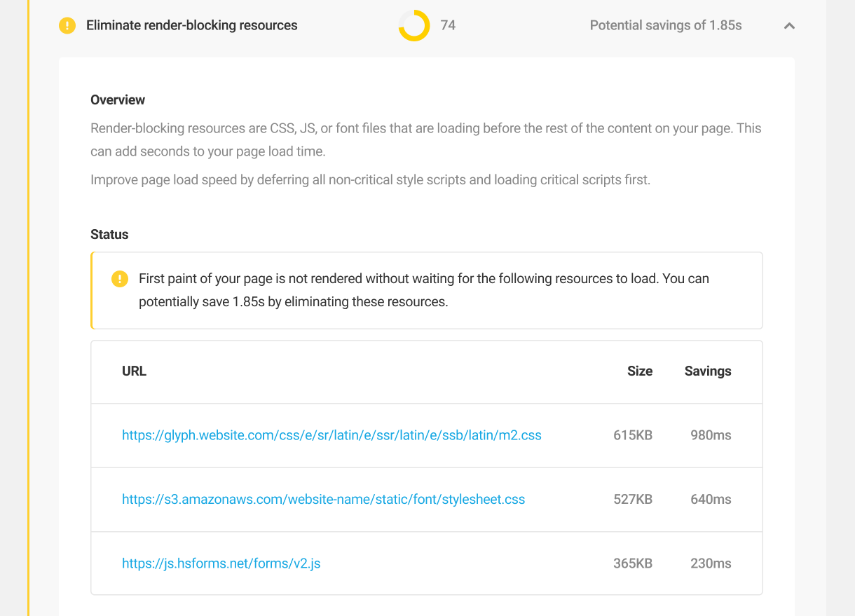Click the Overview section heading
Image resolution: width=855 pixels, height=616 pixels.
tap(117, 100)
